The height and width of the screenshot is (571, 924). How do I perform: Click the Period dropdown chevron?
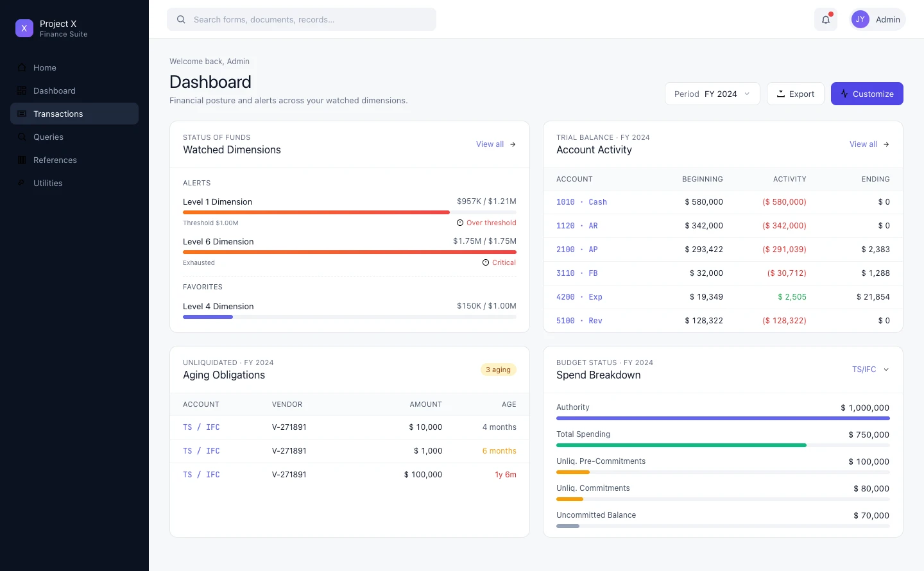pyautogui.click(x=747, y=94)
